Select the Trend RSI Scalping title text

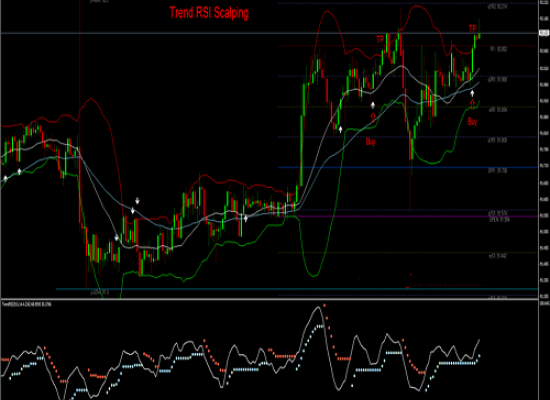tap(209, 13)
